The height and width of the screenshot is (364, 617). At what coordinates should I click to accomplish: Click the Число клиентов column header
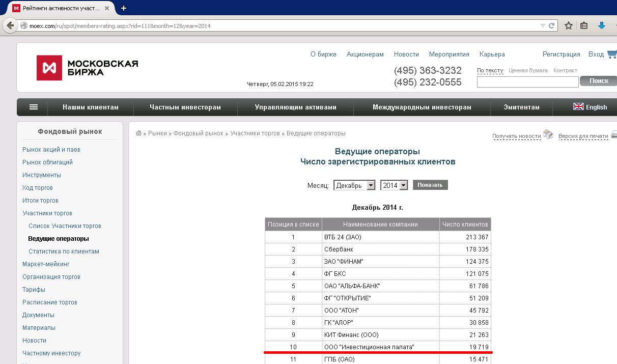[x=465, y=224]
